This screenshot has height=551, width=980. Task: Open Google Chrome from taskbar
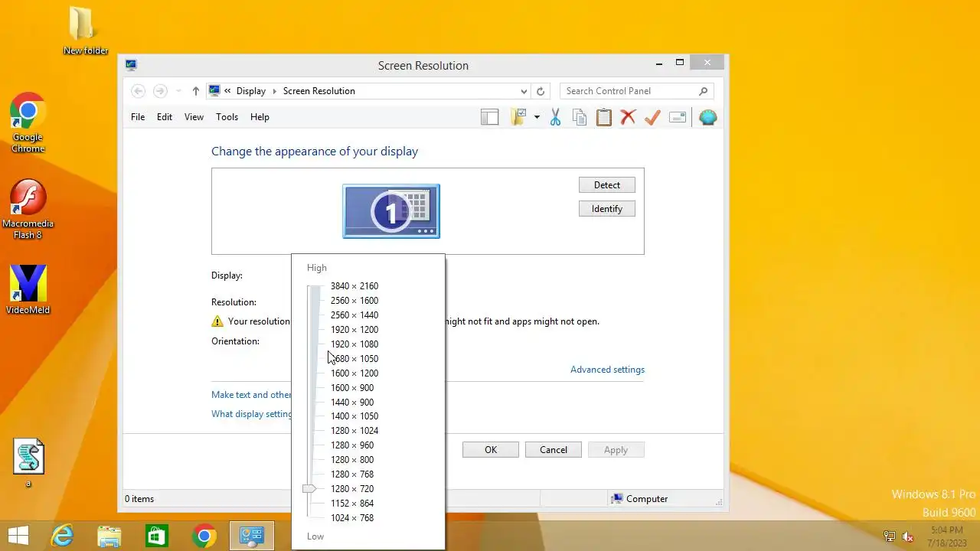(x=204, y=536)
